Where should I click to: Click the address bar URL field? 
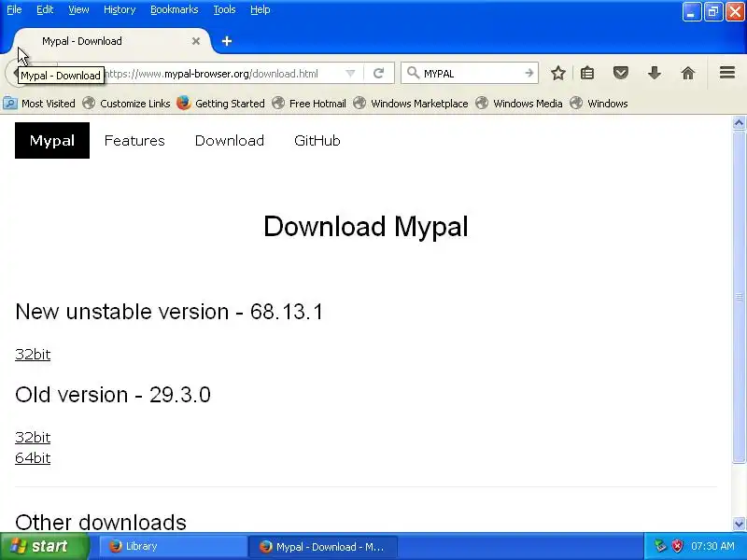pyautogui.click(x=224, y=74)
